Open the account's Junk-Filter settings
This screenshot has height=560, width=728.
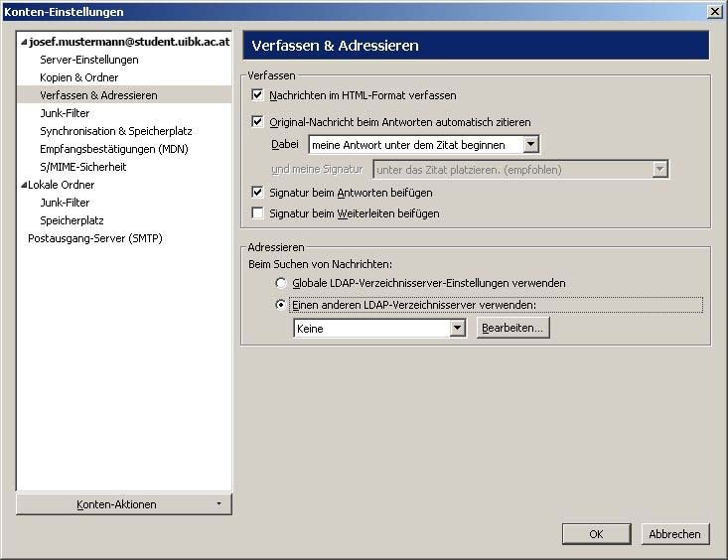coord(65,113)
